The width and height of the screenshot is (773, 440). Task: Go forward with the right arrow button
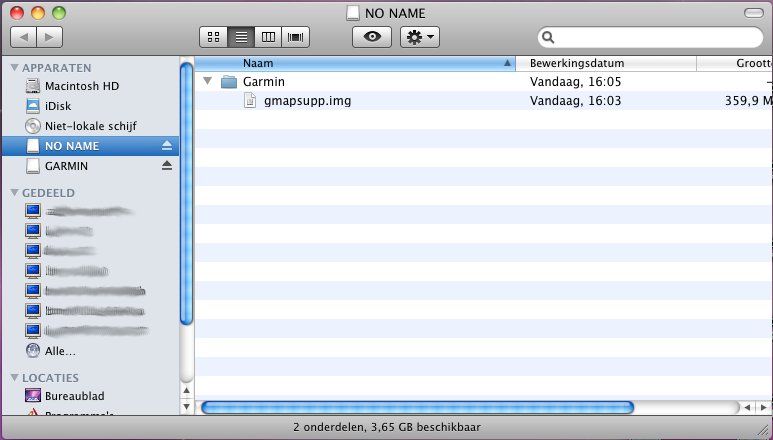[x=50, y=37]
